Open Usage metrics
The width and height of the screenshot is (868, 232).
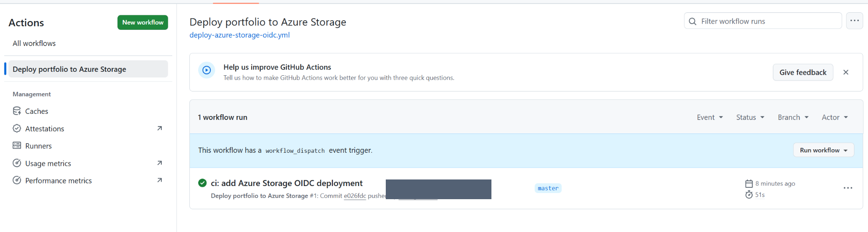click(x=48, y=163)
